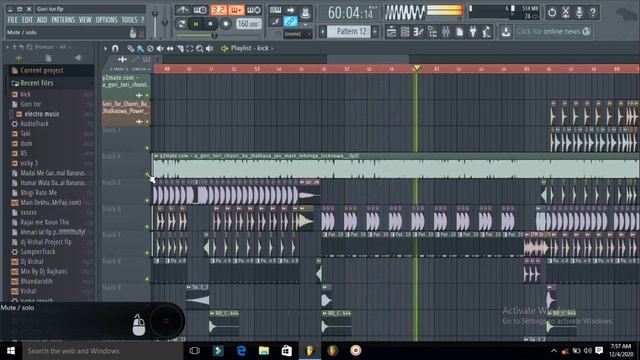Click the yellow playhead marker on timeline
This screenshot has height=360, width=640.
coord(416,68)
